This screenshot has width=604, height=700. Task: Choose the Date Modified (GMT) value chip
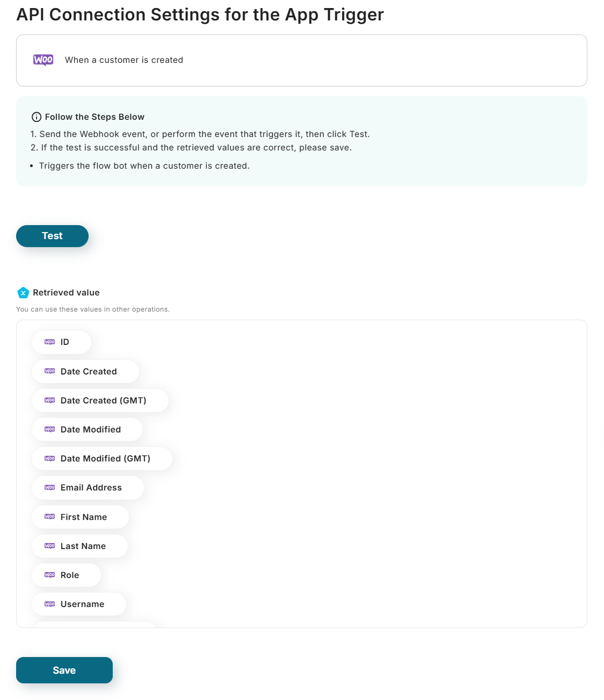(x=103, y=459)
